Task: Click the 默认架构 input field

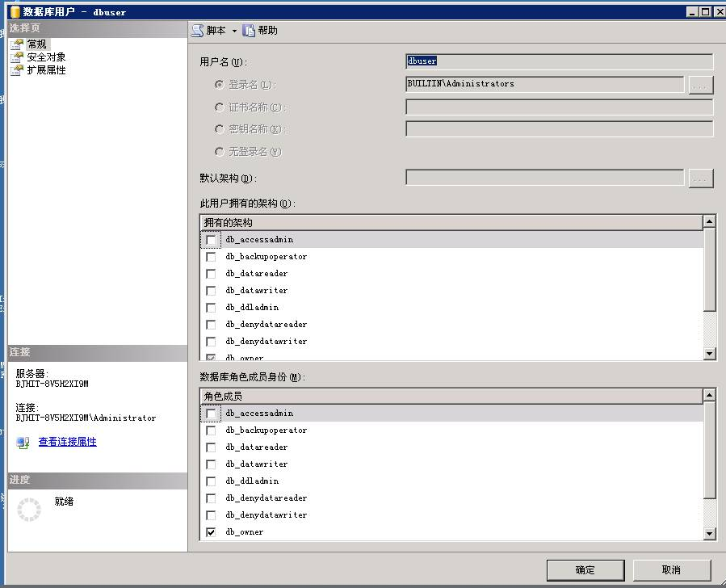Action: tap(544, 177)
